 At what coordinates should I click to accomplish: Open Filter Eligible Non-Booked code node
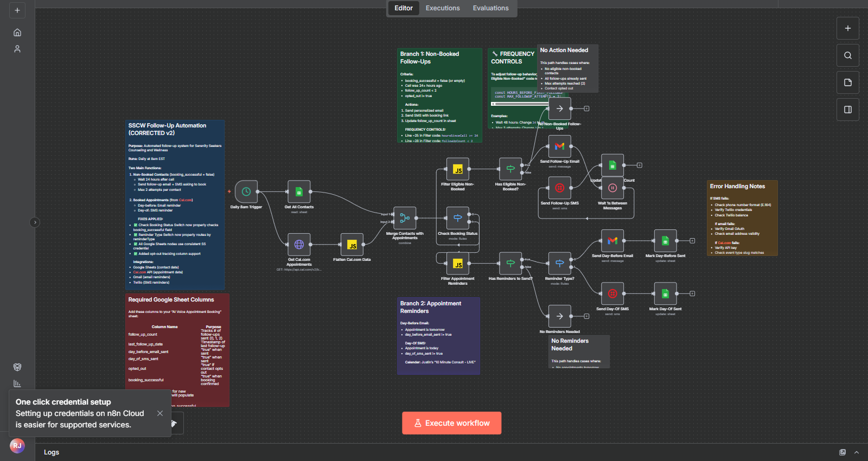point(457,169)
